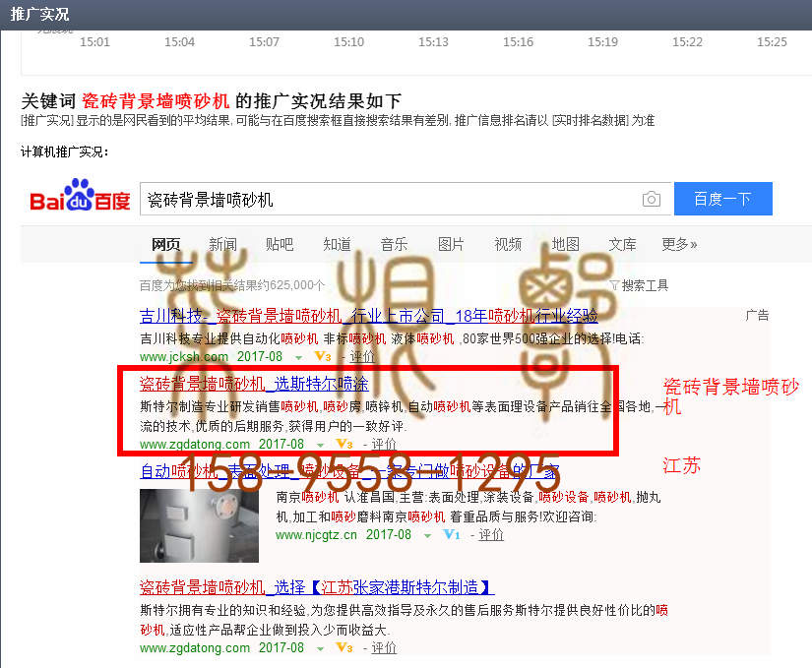Select the 地图 tab
The width and height of the screenshot is (812, 668).
coord(565,244)
